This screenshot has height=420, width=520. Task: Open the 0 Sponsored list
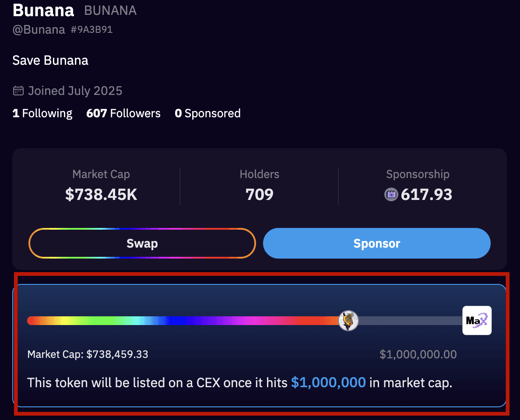[x=207, y=114]
